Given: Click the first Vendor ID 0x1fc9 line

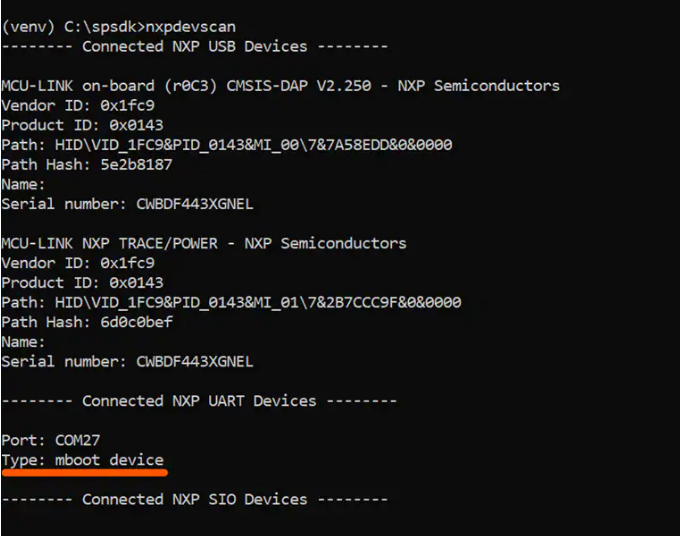Looking at the screenshot, I should [78, 105].
